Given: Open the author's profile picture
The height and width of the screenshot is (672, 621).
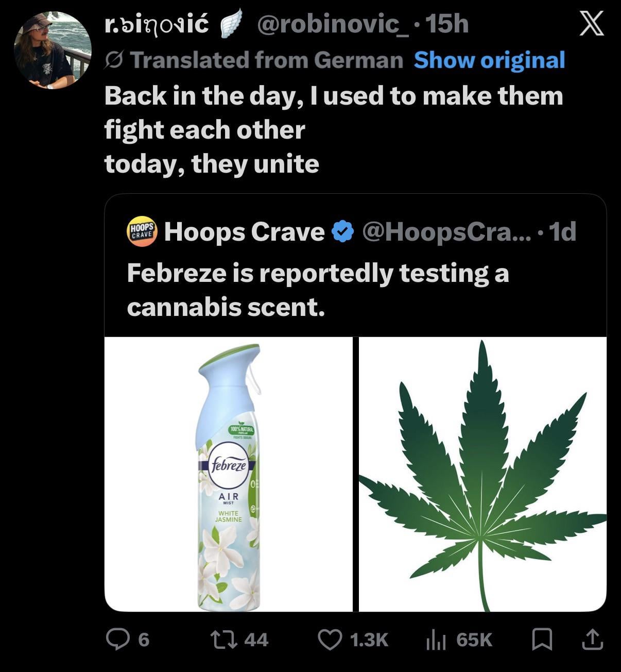Looking at the screenshot, I should point(52,51).
